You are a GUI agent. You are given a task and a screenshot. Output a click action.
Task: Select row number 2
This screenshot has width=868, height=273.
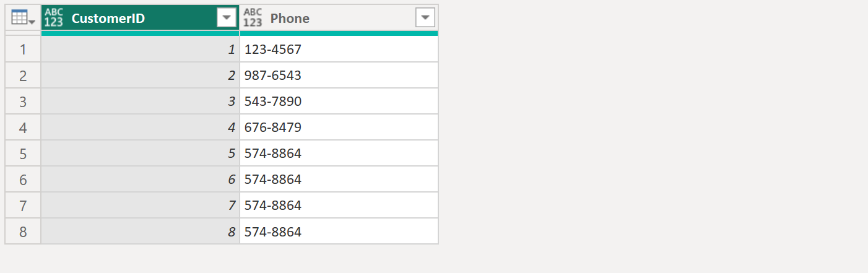click(x=23, y=76)
